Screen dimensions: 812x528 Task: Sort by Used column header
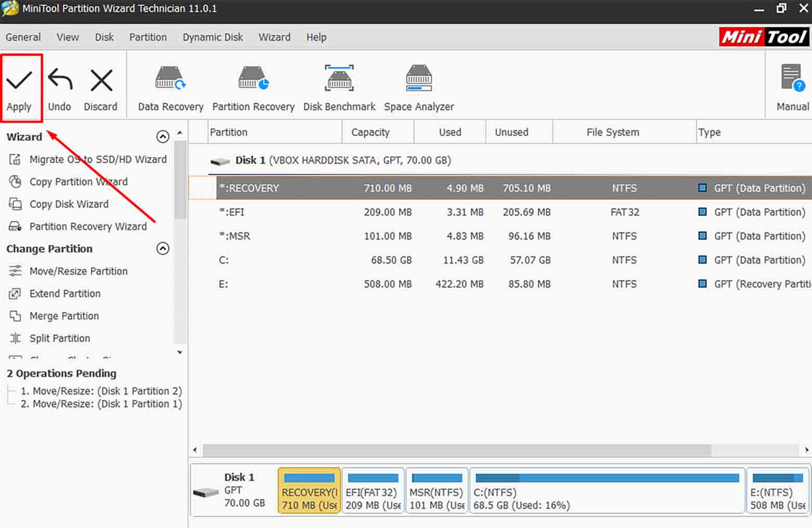click(x=450, y=132)
